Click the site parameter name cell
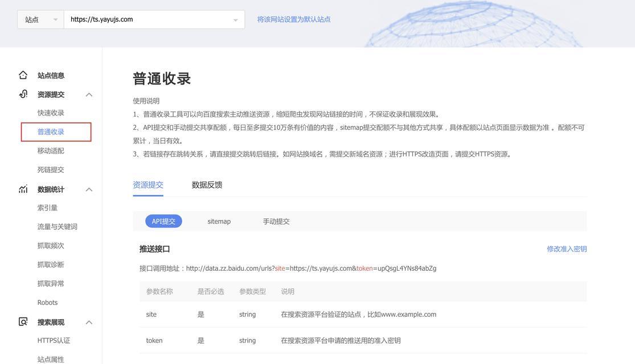This screenshot has width=635, height=364. (151, 315)
